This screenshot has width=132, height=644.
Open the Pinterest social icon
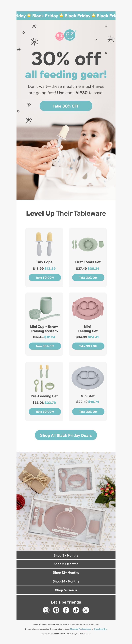(x=56, y=610)
